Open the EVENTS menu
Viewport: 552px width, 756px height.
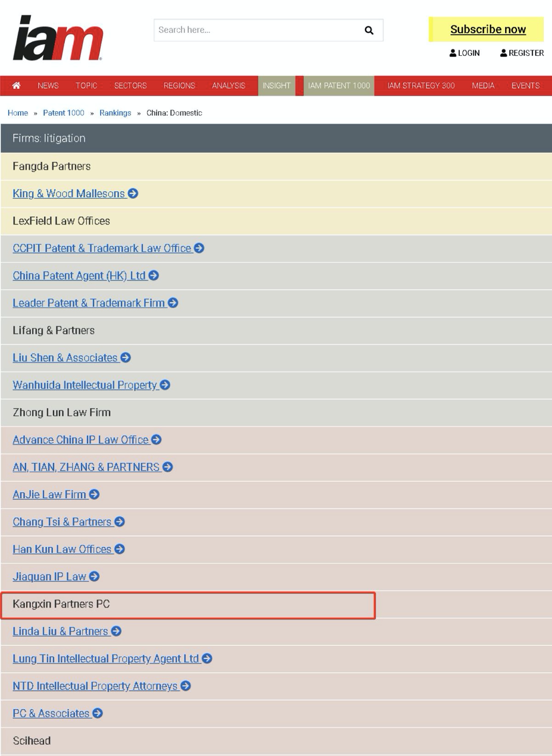tap(525, 85)
